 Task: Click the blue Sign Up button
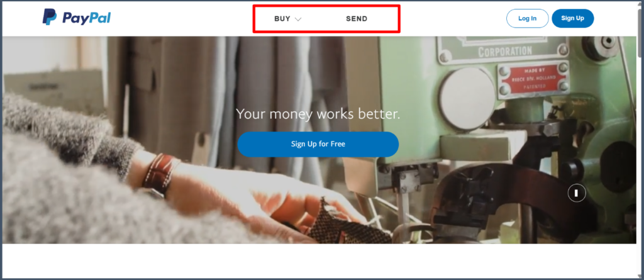point(572,18)
